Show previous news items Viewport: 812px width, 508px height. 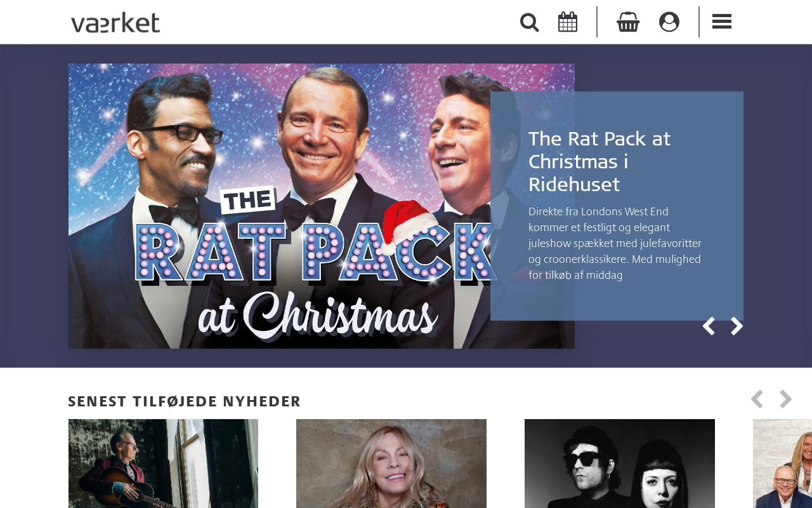(x=757, y=399)
